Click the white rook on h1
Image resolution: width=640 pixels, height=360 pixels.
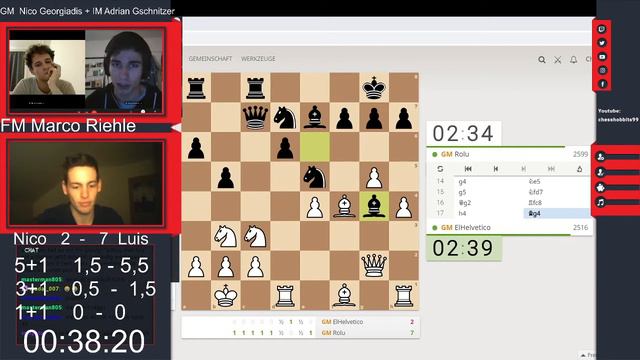pyautogui.click(x=404, y=295)
